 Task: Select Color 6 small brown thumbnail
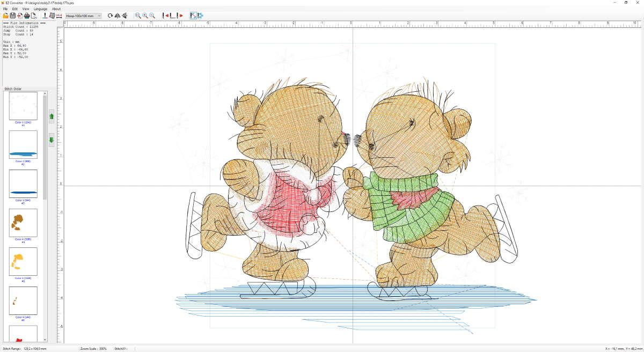click(x=23, y=300)
